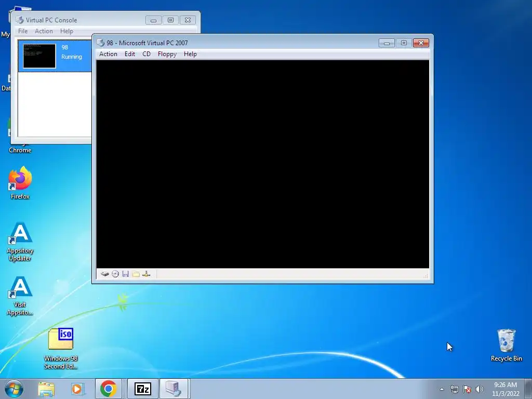Launch Windows Media Player from taskbar
The image size is (532, 399).
tap(77, 389)
